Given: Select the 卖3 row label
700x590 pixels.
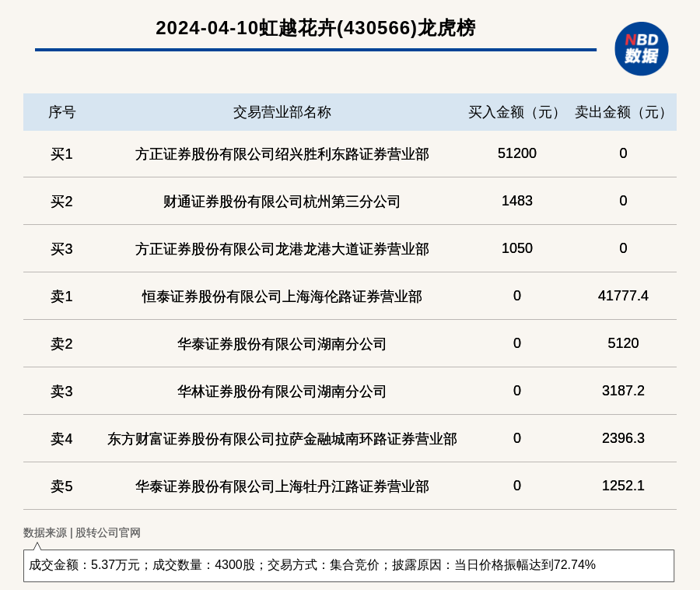Looking at the screenshot, I should (61, 392).
